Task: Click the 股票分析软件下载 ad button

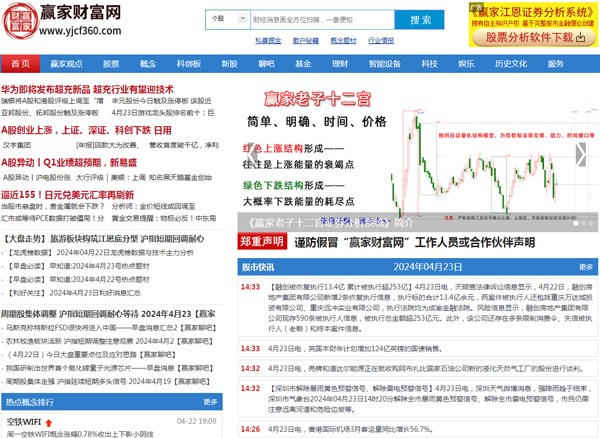Action: 535,37
